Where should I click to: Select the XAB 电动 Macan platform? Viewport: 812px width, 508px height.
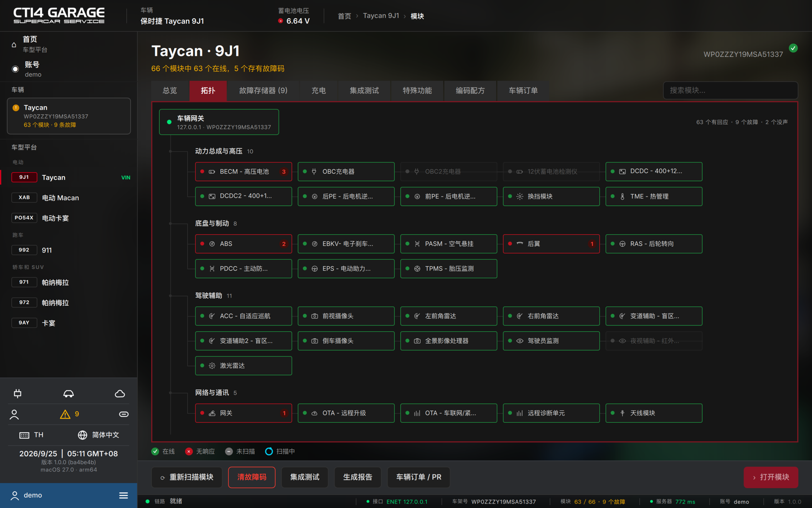click(69, 198)
